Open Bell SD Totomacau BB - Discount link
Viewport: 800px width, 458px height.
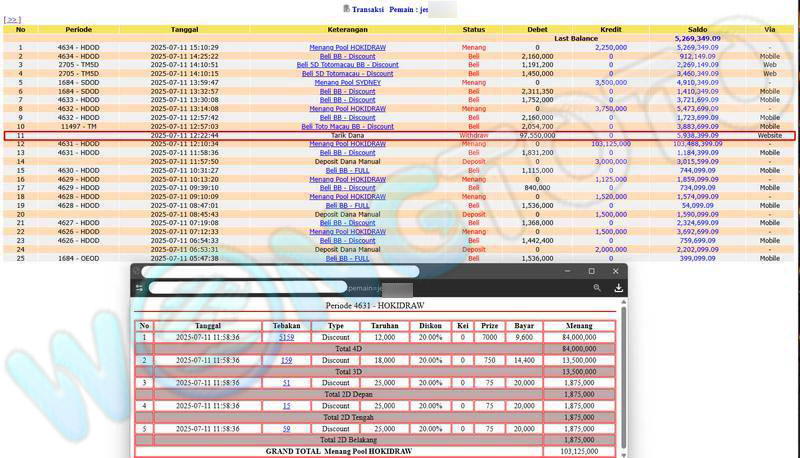point(347,65)
